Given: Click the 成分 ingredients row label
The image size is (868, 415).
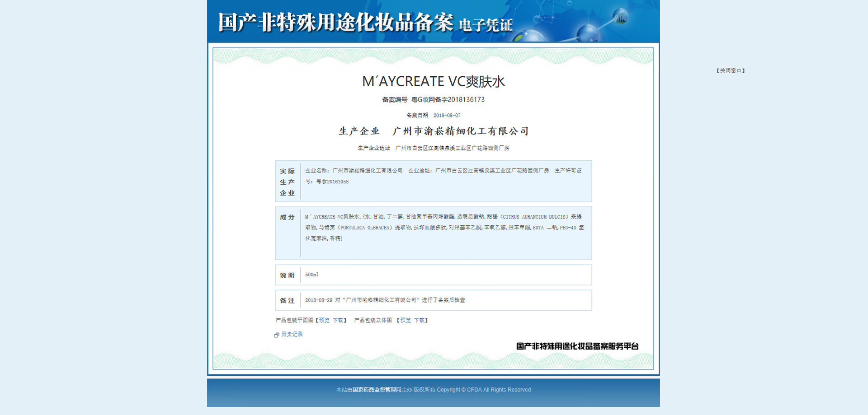Looking at the screenshot, I should tap(287, 218).
